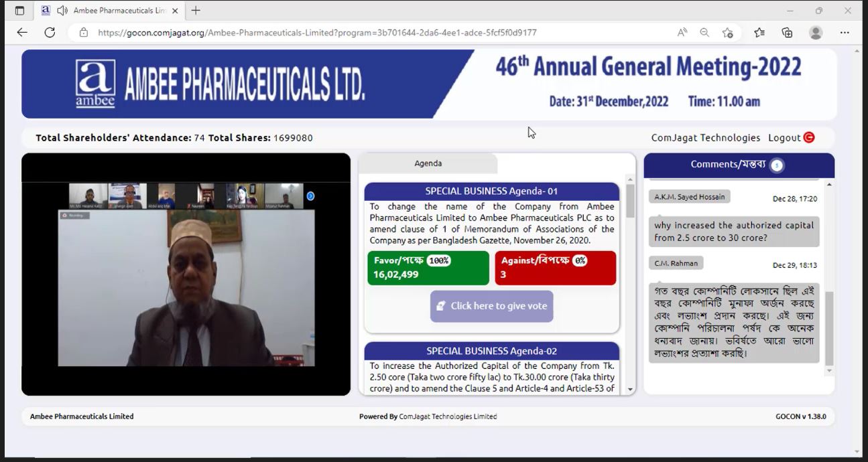Select the Against vote box with 3 votes
This screenshot has height=462, width=868.
point(556,268)
